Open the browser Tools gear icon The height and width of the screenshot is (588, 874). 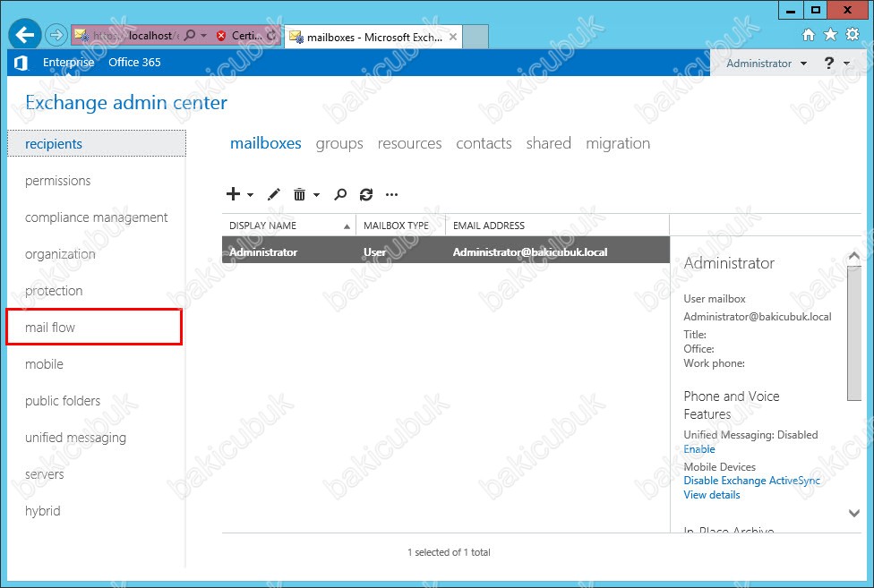pos(853,35)
